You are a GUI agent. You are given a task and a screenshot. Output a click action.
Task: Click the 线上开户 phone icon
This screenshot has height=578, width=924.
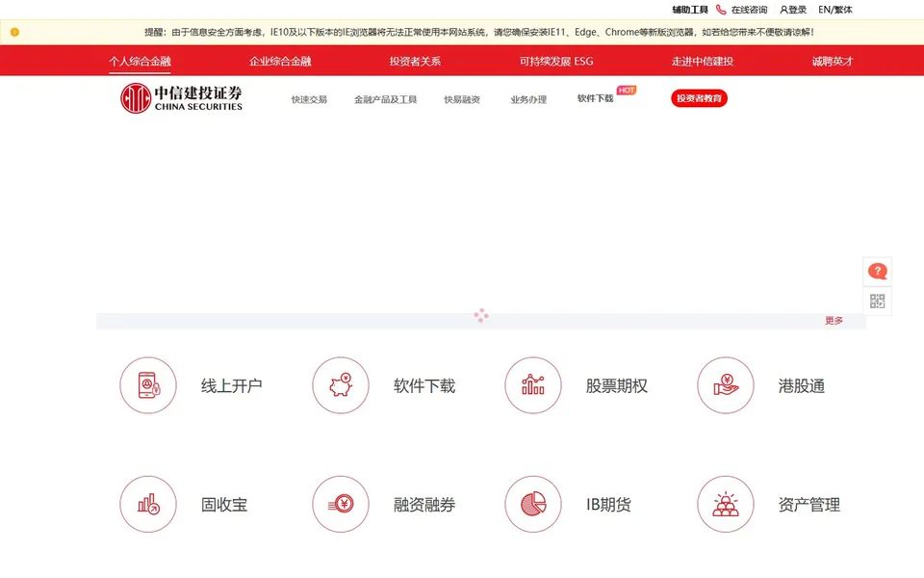pos(148,385)
